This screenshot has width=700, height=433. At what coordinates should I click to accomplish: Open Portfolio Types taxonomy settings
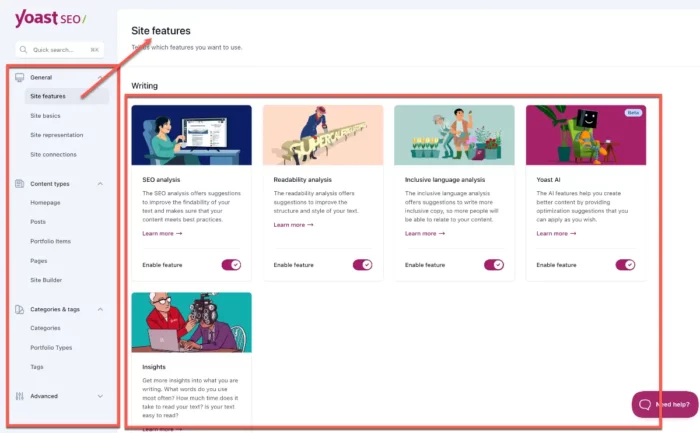click(51, 347)
